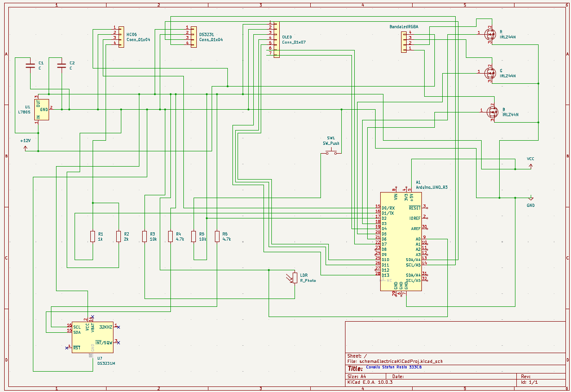
Task: Click the 'RESET' pin label on the Arduino
Action: pyautogui.click(x=415, y=208)
